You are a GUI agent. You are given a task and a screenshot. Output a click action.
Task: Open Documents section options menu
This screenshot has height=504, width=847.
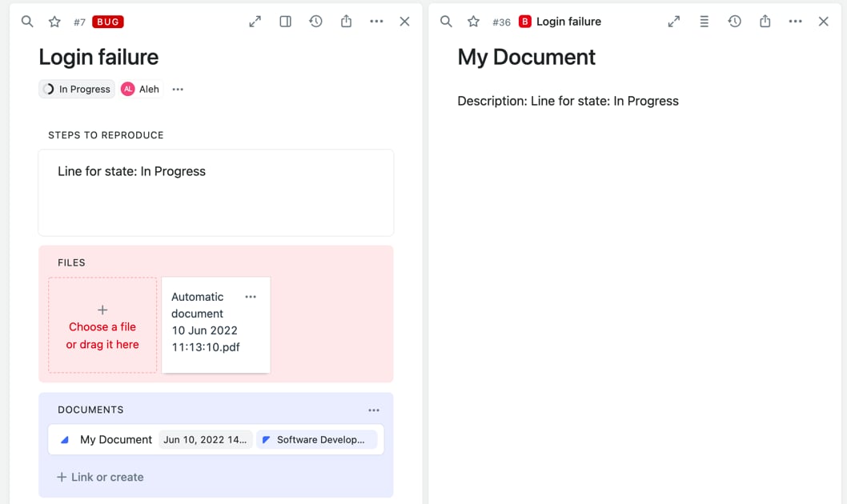pos(374,410)
